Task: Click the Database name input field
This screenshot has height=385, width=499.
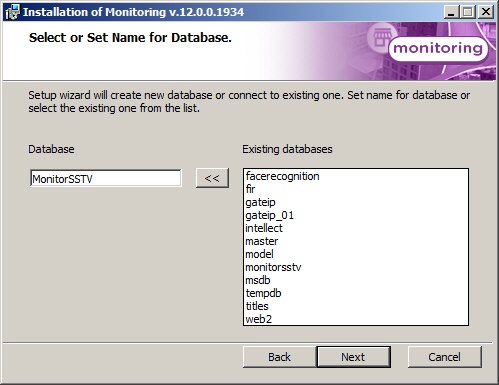Action: click(x=106, y=178)
